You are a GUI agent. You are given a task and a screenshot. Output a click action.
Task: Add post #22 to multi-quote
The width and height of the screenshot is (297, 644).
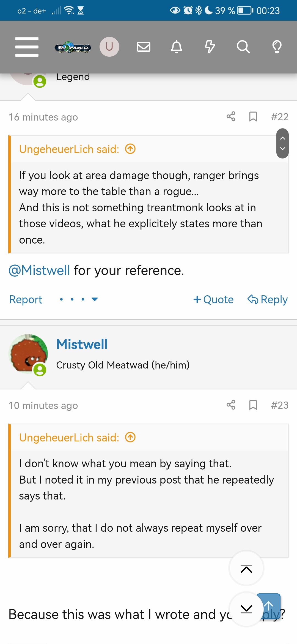pos(213,299)
